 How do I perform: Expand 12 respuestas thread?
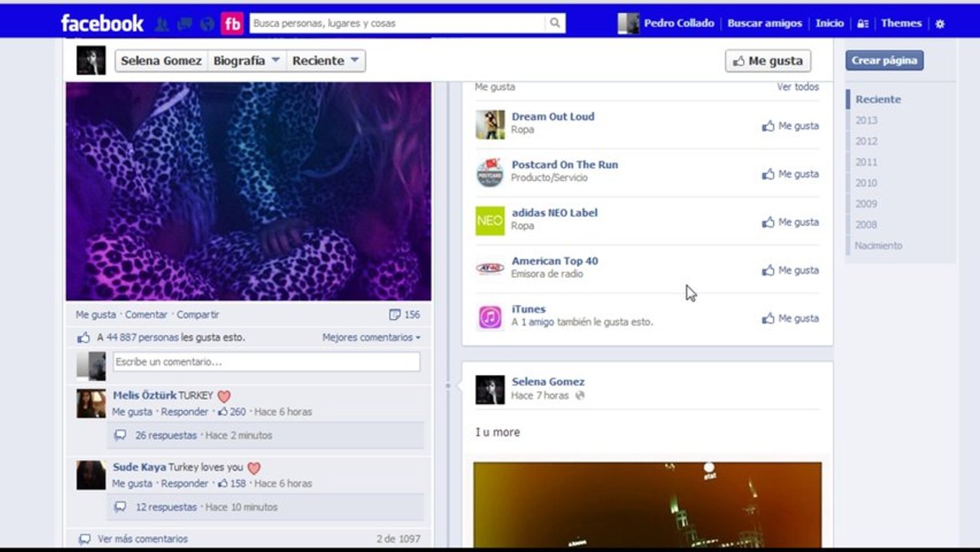click(166, 508)
